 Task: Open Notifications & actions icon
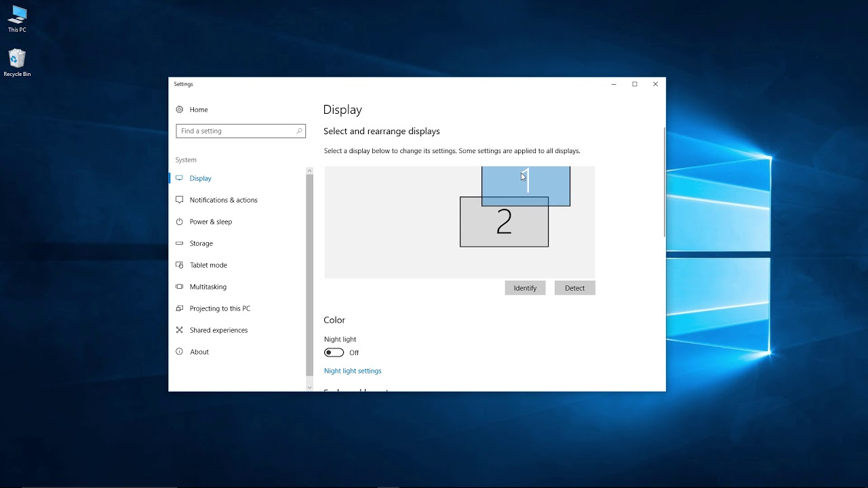coord(179,200)
